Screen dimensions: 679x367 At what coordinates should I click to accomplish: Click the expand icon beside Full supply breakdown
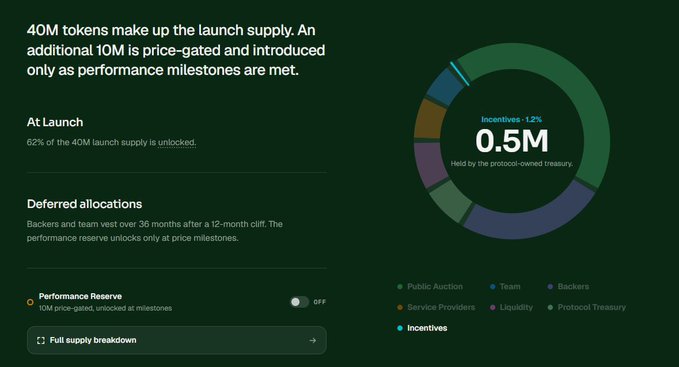click(41, 340)
